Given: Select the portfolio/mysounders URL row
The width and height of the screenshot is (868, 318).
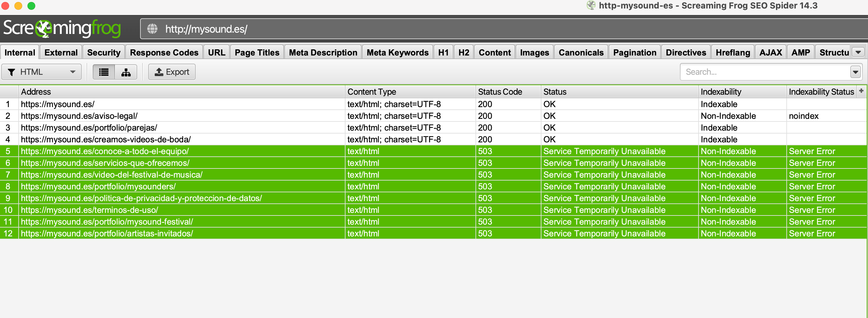Looking at the screenshot, I should pos(433,187).
